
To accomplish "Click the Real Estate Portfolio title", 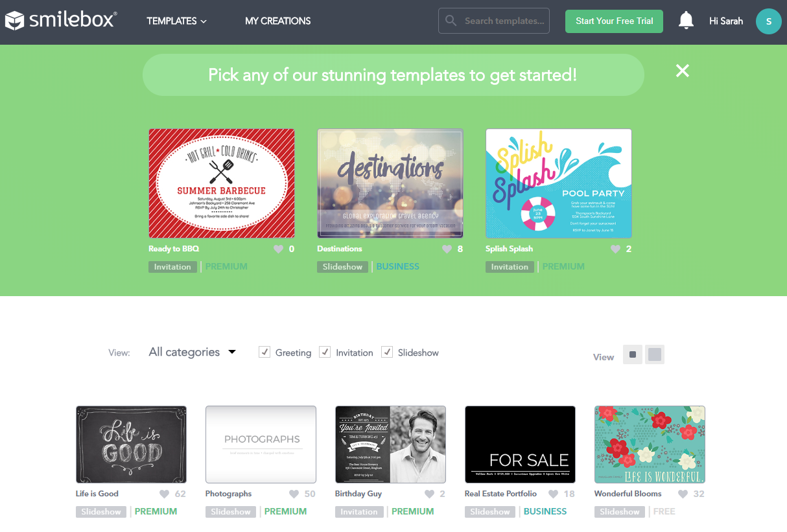I will [x=500, y=494].
